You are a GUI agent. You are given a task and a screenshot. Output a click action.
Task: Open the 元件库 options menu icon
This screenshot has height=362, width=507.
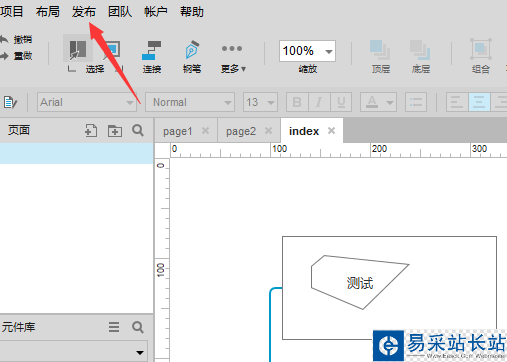pyautogui.click(x=114, y=327)
